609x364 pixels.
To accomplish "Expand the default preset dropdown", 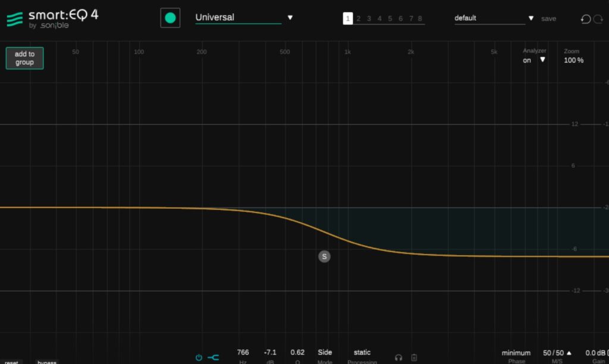I will point(530,18).
